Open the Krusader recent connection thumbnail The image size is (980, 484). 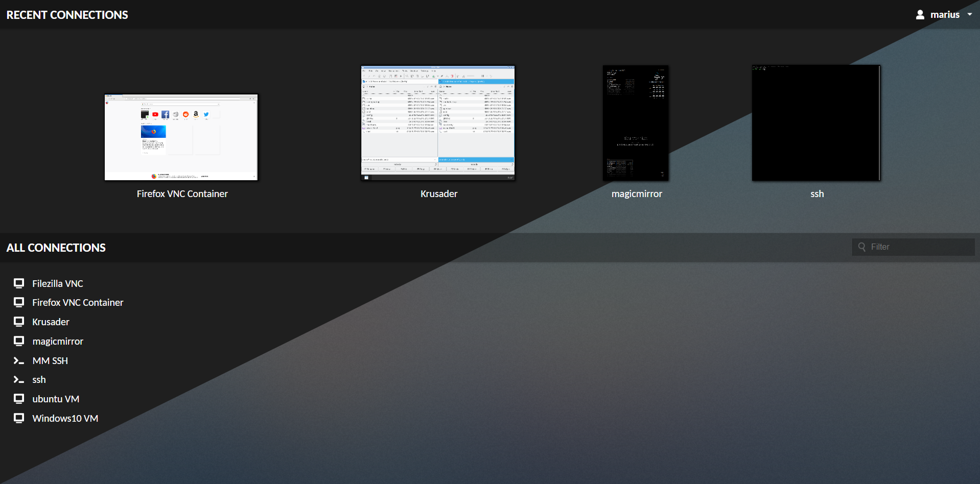438,123
